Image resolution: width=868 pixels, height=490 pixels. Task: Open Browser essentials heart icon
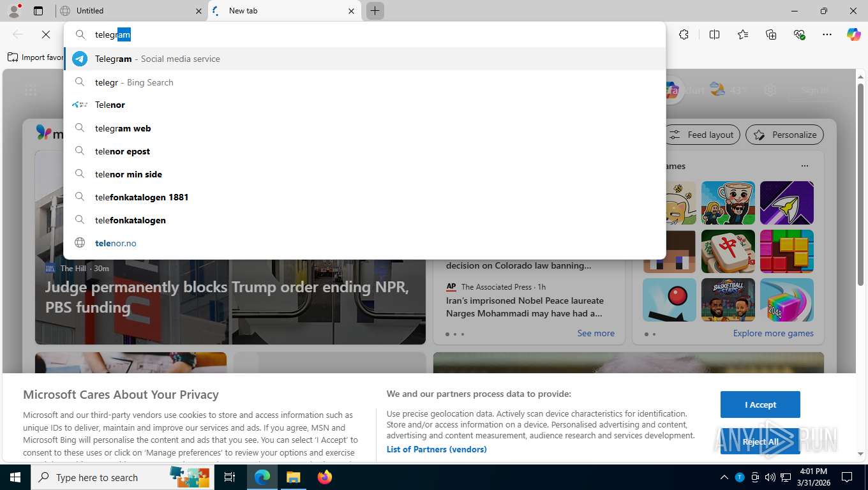[x=799, y=34]
